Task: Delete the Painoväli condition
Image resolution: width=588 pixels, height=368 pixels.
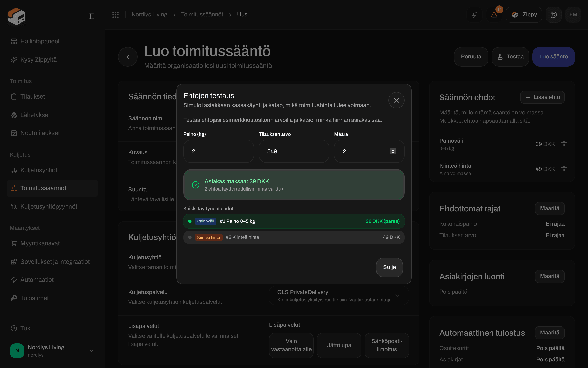Action: point(564,144)
